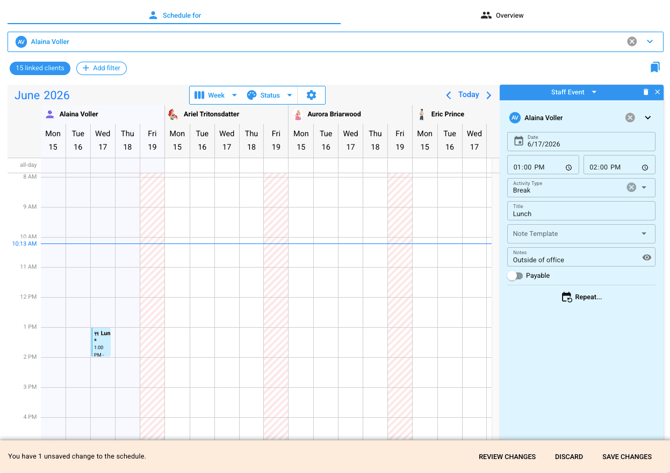The width and height of the screenshot is (670, 473).
Task: Click Eric Prince column header
Action: click(x=447, y=114)
